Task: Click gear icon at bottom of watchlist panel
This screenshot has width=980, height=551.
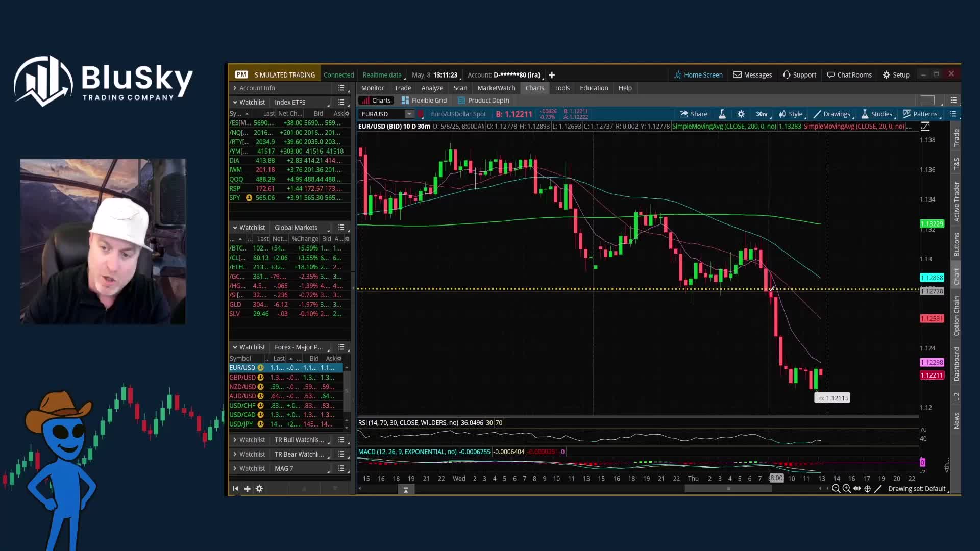Action: (x=259, y=489)
